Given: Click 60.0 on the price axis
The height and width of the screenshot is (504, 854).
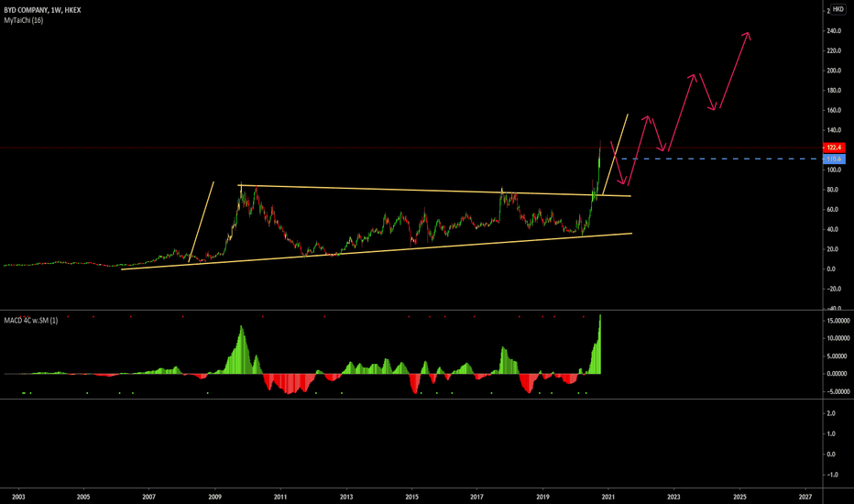Looking at the screenshot, I should (832, 210).
